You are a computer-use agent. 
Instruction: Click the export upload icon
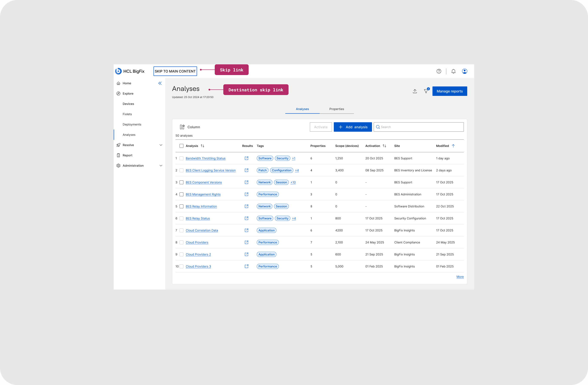[x=415, y=91]
